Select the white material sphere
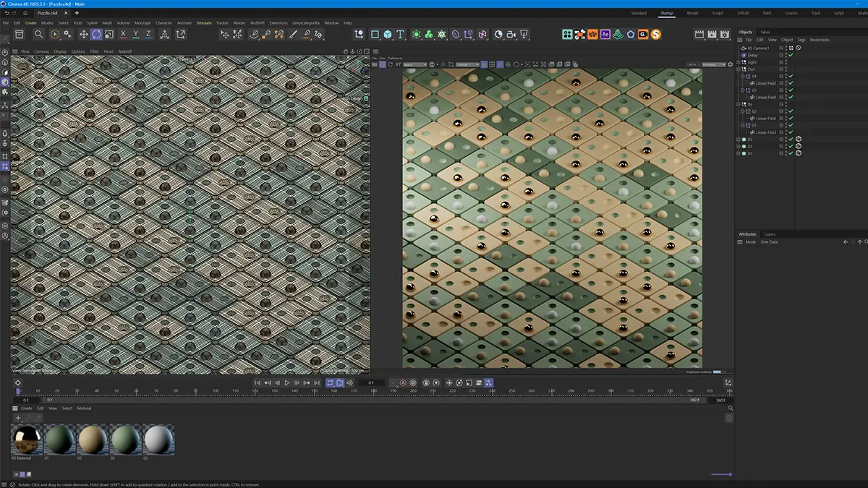The height and width of the screenshot is (488, 868). [x=158, y=439]
